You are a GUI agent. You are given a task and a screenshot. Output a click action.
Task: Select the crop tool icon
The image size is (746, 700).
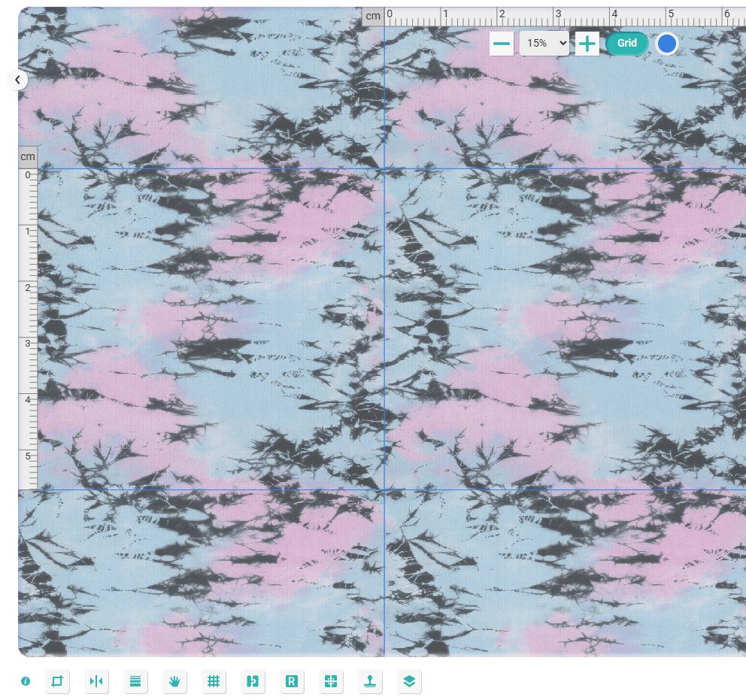57,681
